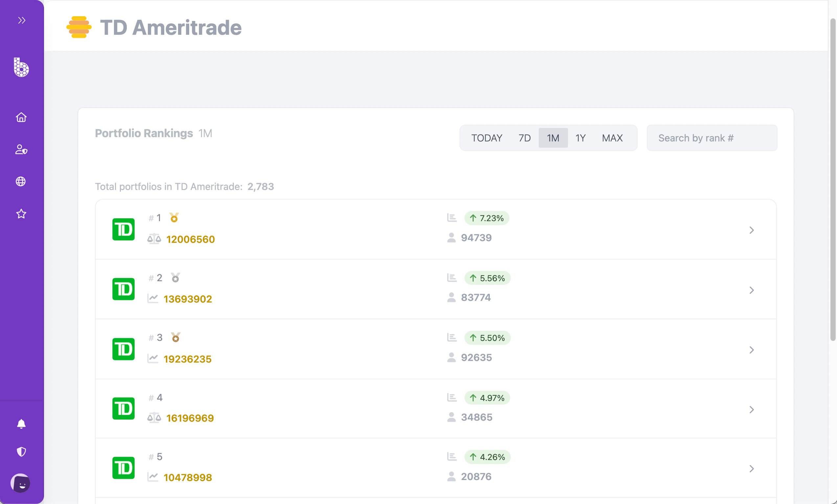The height and width of the screenshot is (504, 837).
Task: Switch to the MAX time range
Action: point(612,138)
